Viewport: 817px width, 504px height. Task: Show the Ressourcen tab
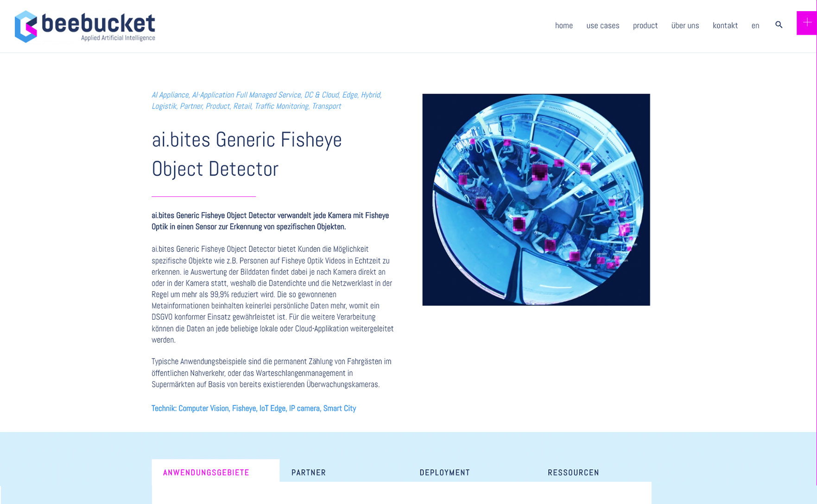573,472
